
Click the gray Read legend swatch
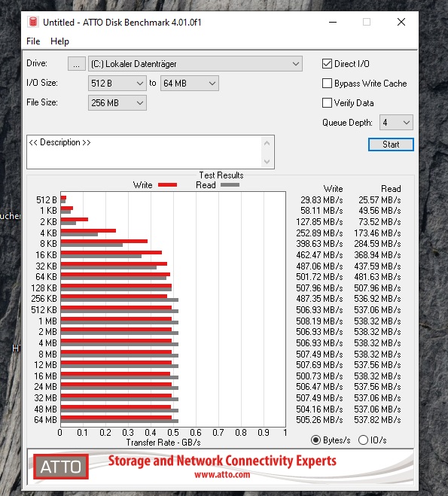pos(230,185)
